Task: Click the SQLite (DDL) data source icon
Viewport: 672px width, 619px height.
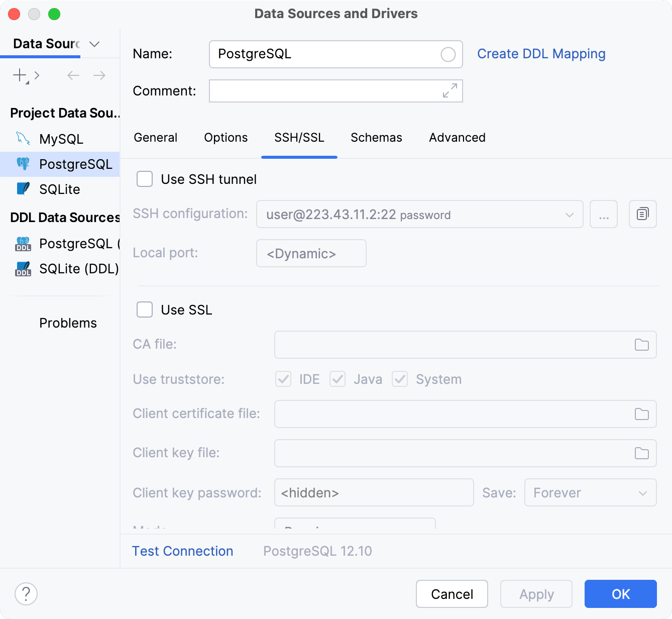Action: tap(23, 269)
